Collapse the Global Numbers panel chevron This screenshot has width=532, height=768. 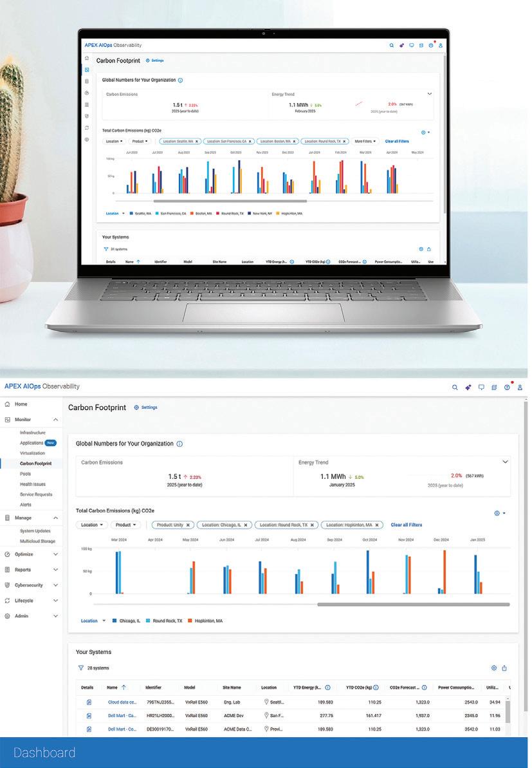click(505, 462)
